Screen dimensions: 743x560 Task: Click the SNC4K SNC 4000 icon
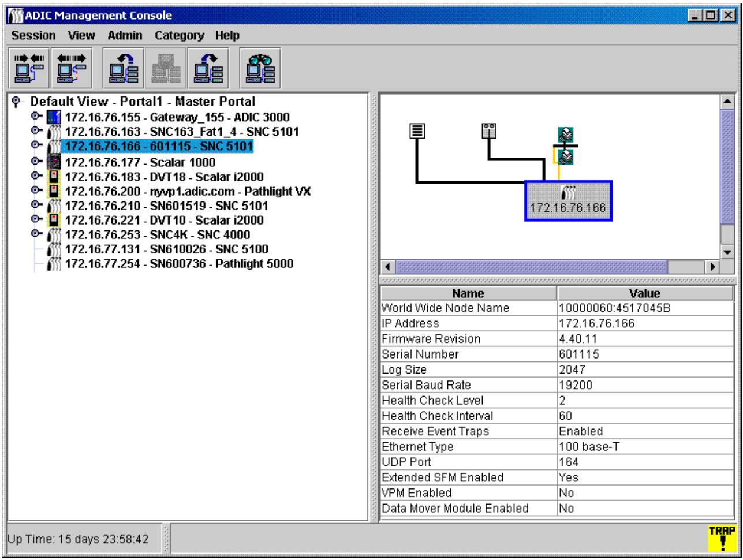tap(53, 234)
